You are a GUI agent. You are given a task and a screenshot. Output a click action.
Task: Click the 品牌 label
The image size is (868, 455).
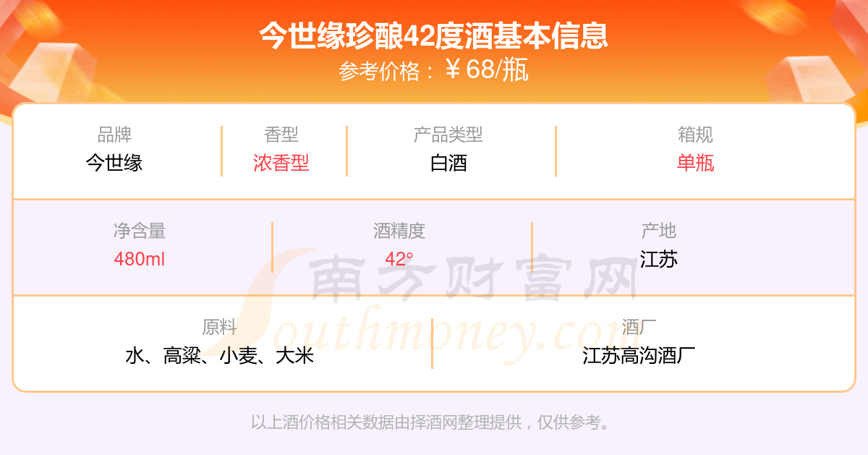(114, 135)
